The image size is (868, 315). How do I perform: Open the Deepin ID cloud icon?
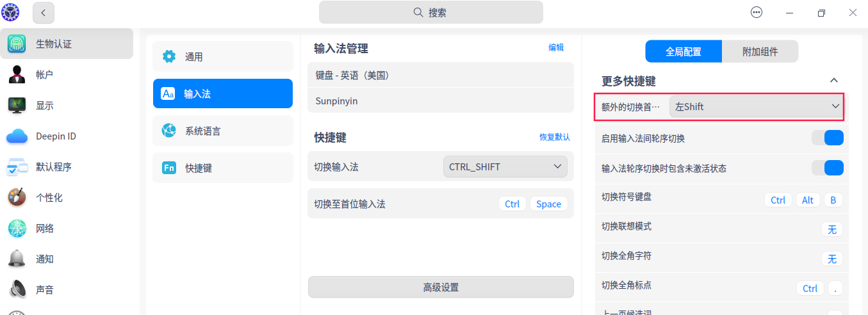[17, 136]
